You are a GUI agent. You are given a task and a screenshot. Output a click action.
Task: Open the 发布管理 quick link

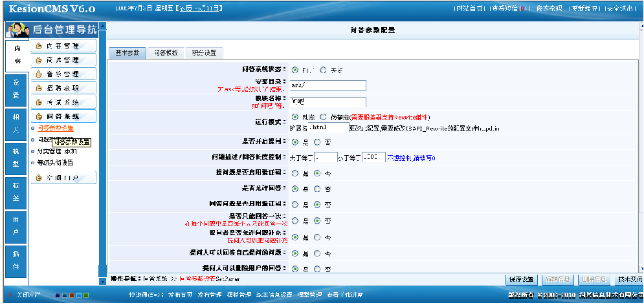210,295
